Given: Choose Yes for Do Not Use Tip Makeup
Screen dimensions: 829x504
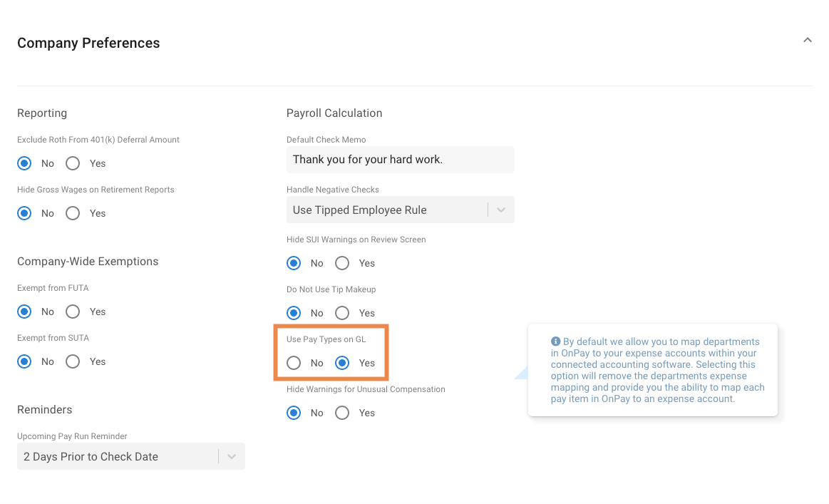Looking at the screenshot, I should click(342, 313).
